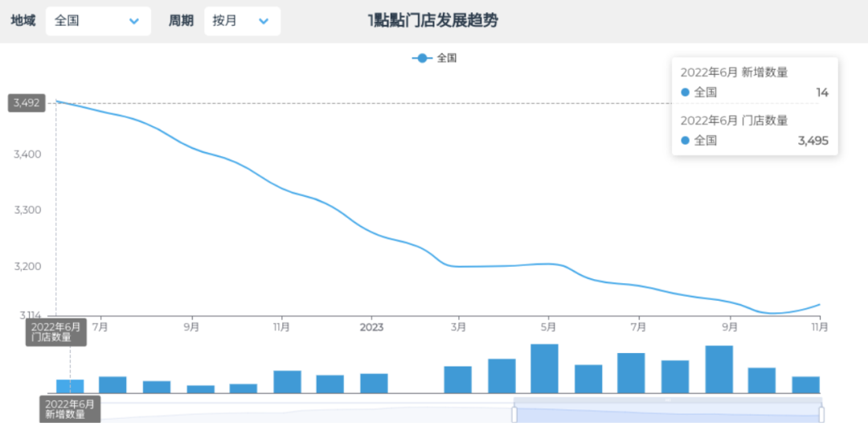Click the 1點點门店发展趋势 chart title

click(x=432, y=21)
